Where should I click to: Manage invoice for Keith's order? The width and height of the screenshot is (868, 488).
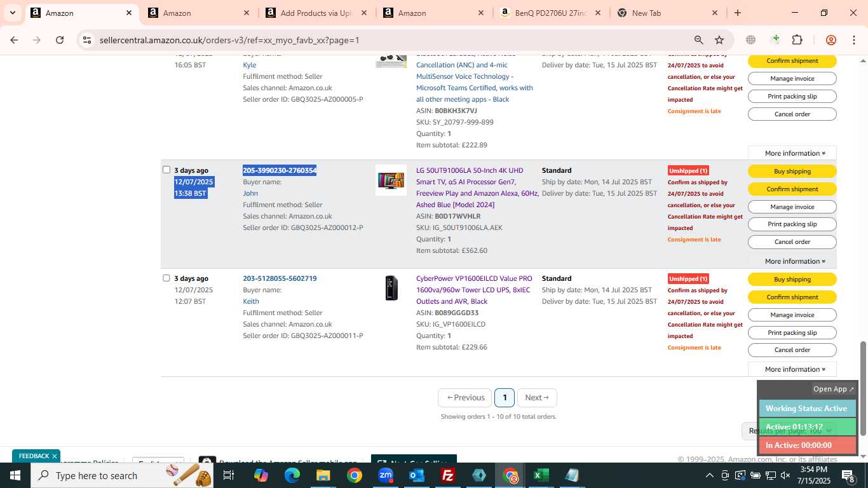[792, 315]
